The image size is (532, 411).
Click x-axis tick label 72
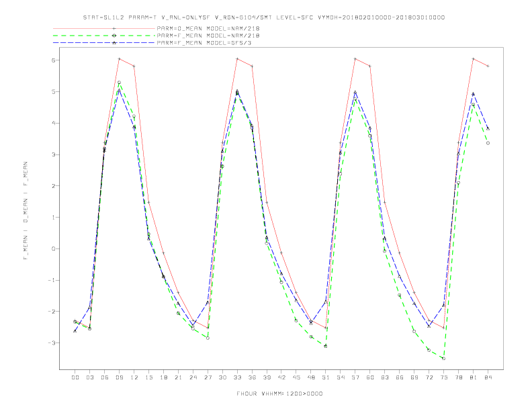(429, 377)
